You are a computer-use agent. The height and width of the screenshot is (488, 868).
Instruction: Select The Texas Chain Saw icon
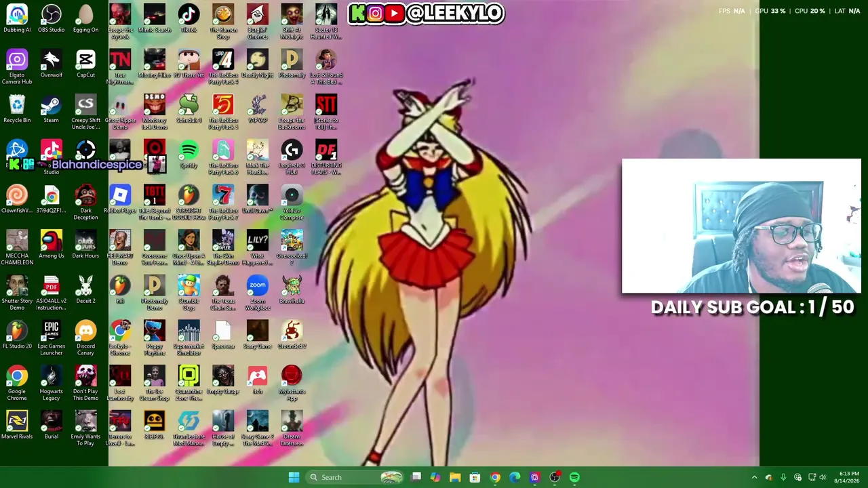[223, 293]
